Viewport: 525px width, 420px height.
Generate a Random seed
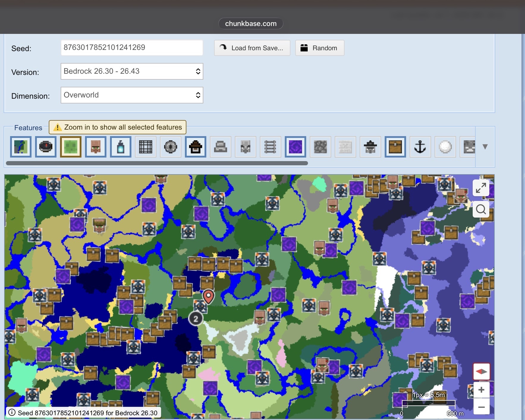coord(320,48)
